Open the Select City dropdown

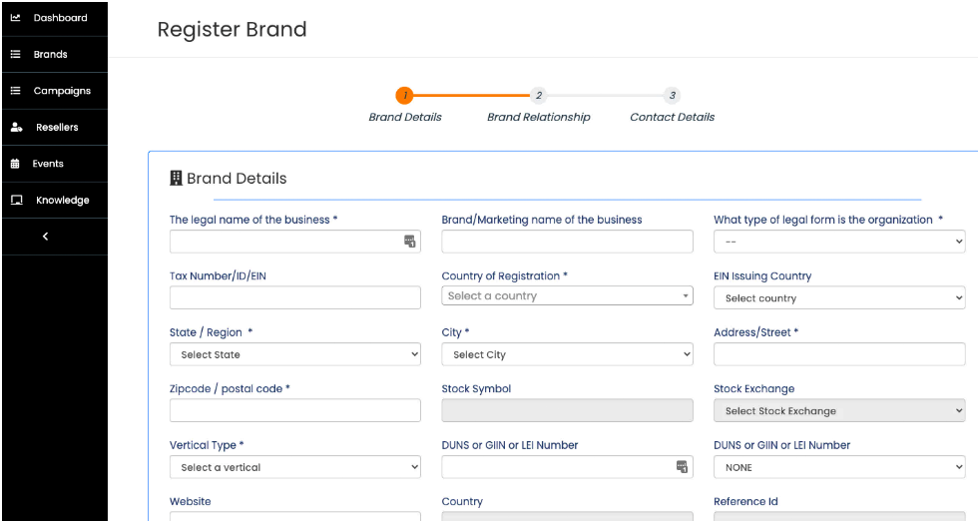[x=567, y=354]
